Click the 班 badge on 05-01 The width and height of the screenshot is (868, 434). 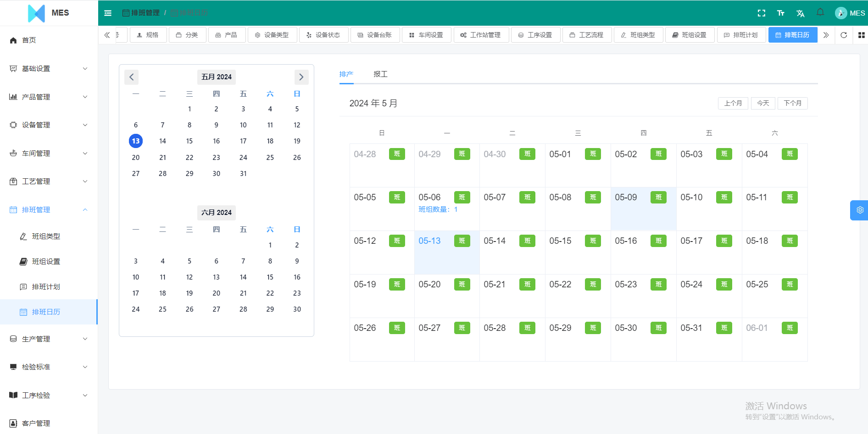tap(593, 154)
